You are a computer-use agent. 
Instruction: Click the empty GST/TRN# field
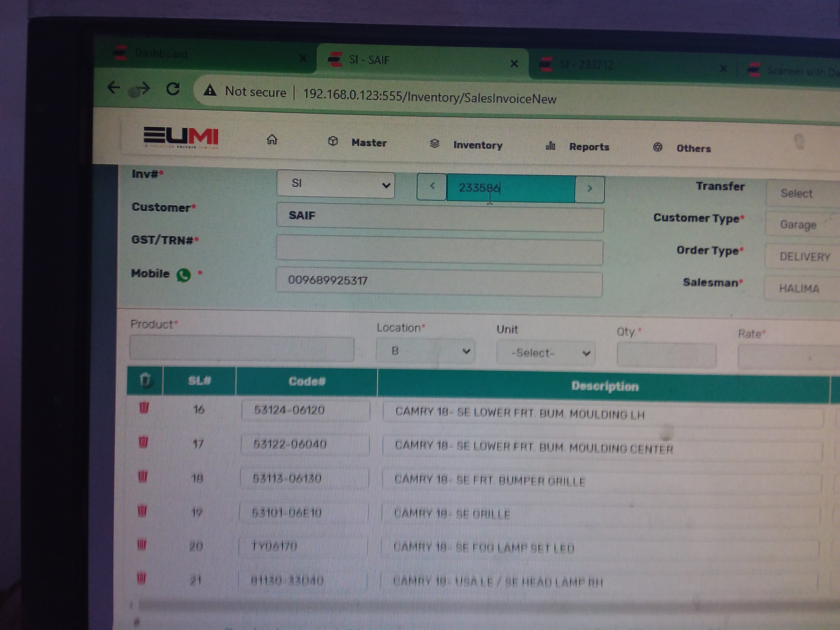click(439, 250)
